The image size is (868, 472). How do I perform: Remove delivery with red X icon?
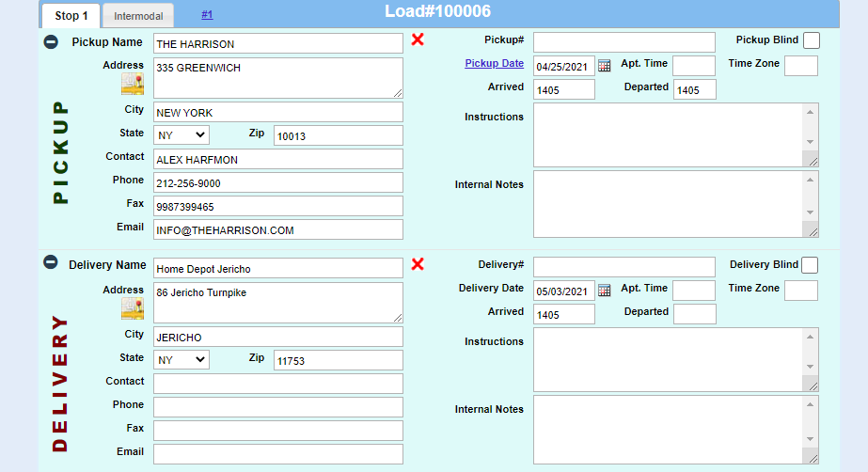(418, 264)
